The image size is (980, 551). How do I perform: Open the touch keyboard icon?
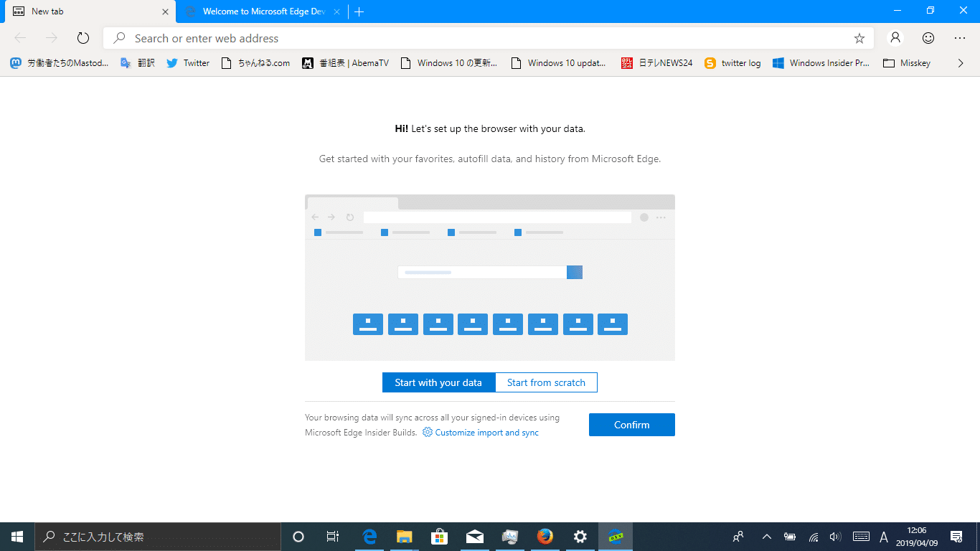coord(861,537)
